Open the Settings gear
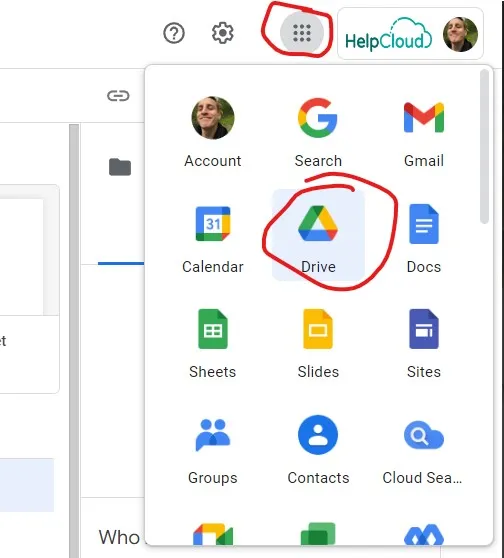 point(222,33)
